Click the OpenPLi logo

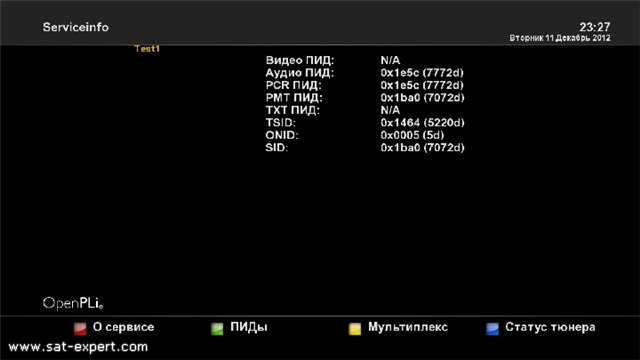point(73,303)
